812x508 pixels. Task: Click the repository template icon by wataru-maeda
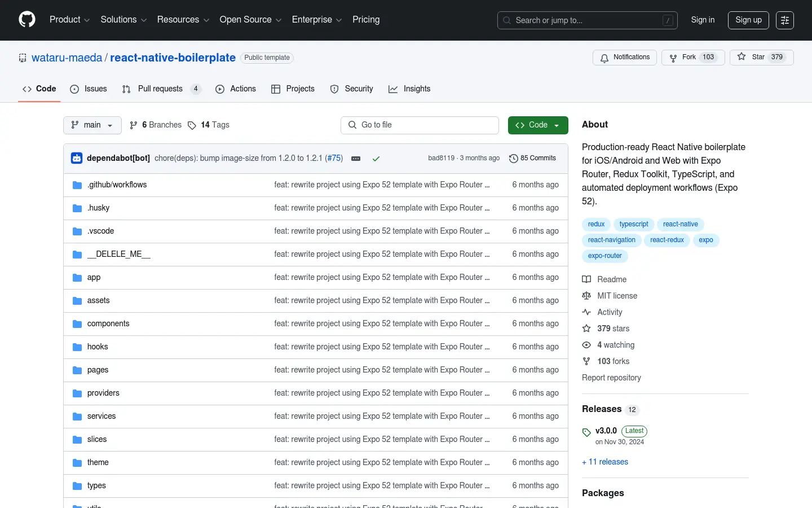tap(23, 58)
